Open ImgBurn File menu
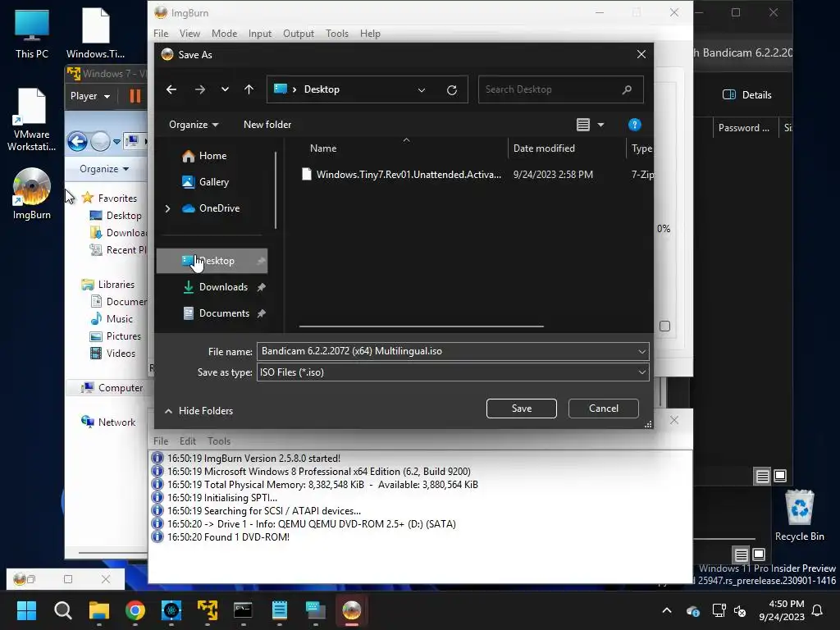The height and width of the screenshot is (630, 840). coord(161,33)
